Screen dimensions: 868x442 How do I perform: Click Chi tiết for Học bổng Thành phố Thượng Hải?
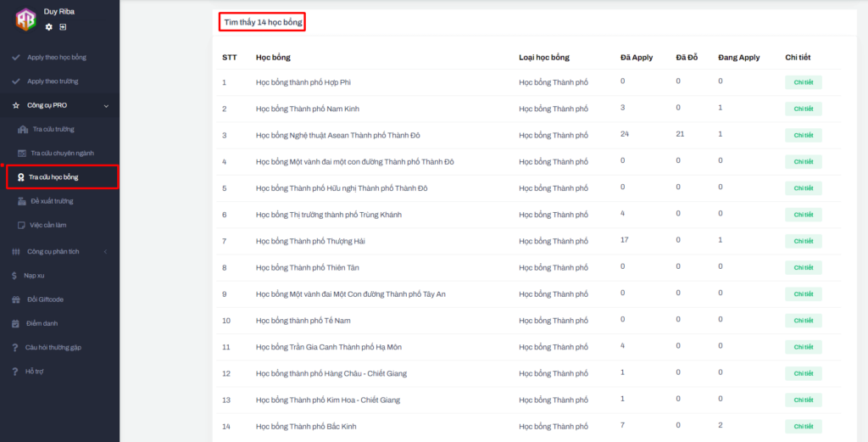click(x=803, y=241)
